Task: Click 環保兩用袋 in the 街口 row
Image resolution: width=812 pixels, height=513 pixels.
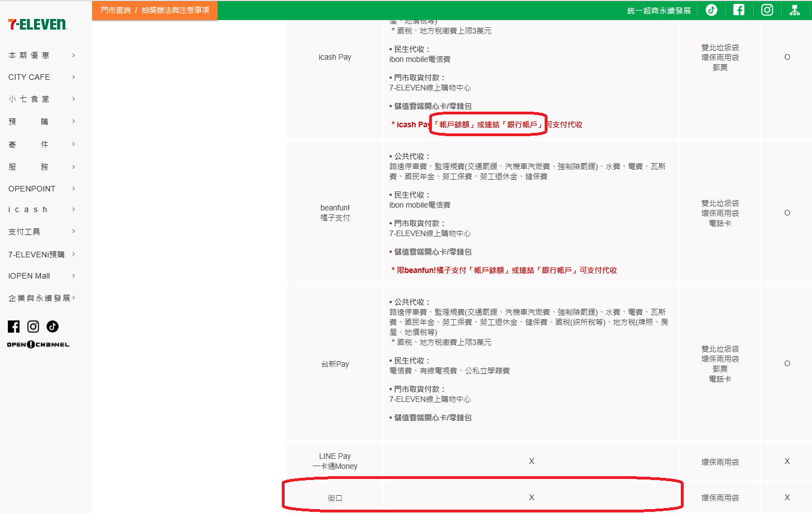Action: click(x=720, y=498)
